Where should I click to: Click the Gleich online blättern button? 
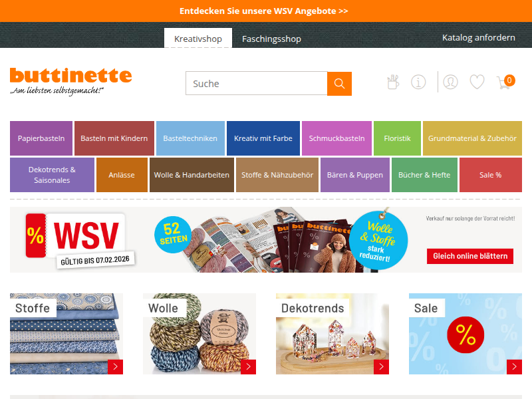pos(470,256)
